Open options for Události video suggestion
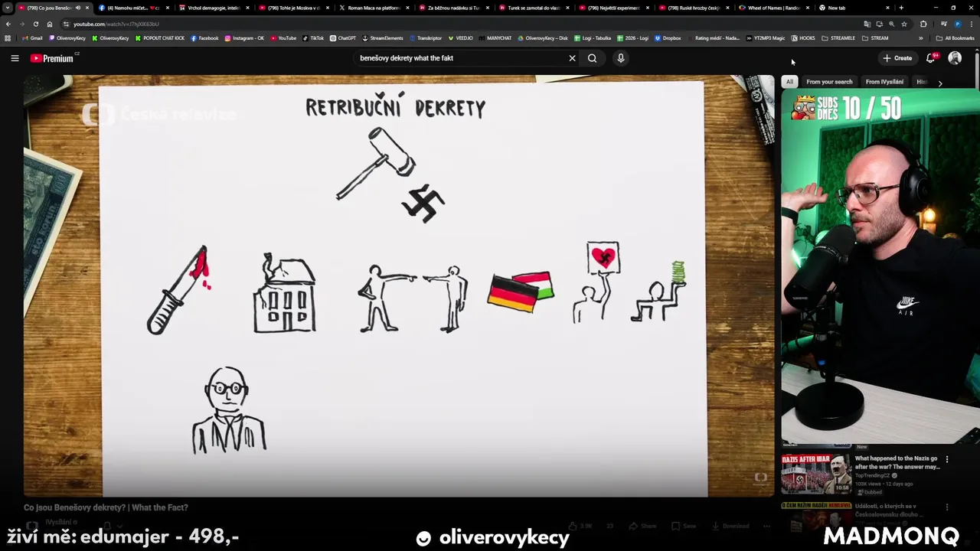980x551 pixels. point(947,507)
